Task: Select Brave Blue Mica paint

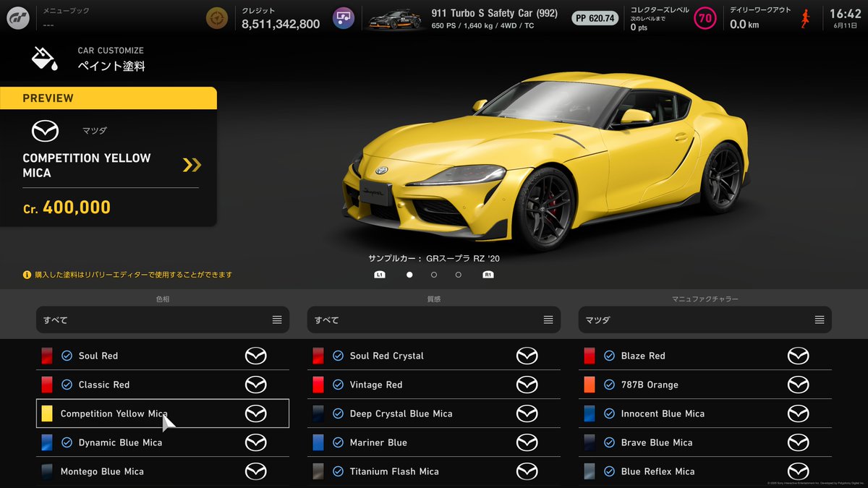Action: pyautogui.click(x=705, y=442)
